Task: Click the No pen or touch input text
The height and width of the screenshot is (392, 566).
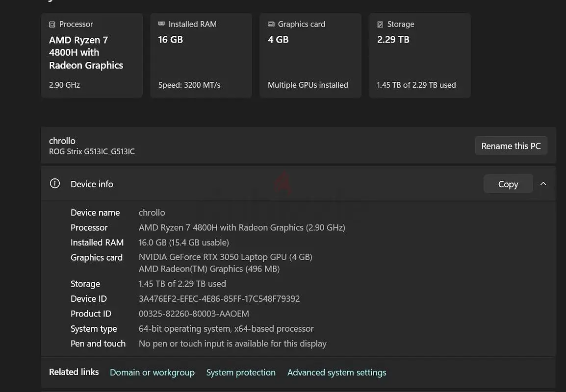Action: coord(233,343)
